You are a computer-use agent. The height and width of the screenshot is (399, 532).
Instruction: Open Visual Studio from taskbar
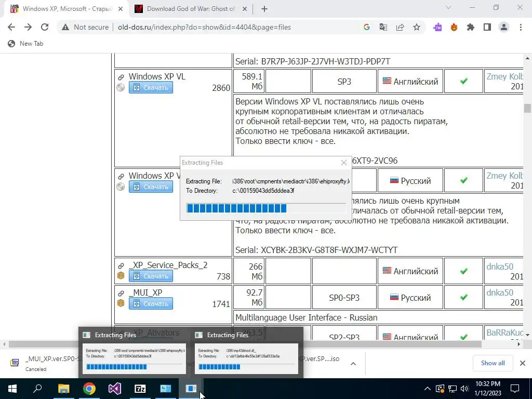point(115,389)
